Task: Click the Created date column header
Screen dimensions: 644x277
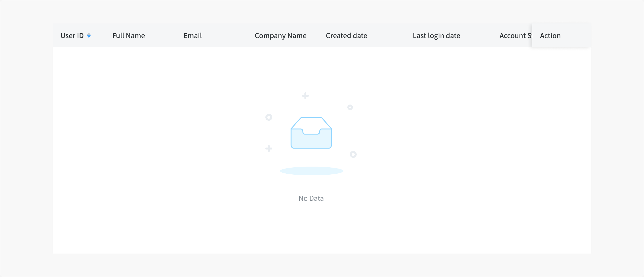Action: point(346,35)
